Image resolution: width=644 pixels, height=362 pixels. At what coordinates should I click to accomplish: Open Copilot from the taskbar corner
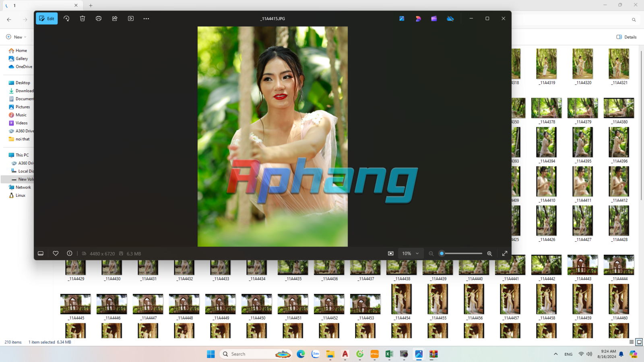634,354
